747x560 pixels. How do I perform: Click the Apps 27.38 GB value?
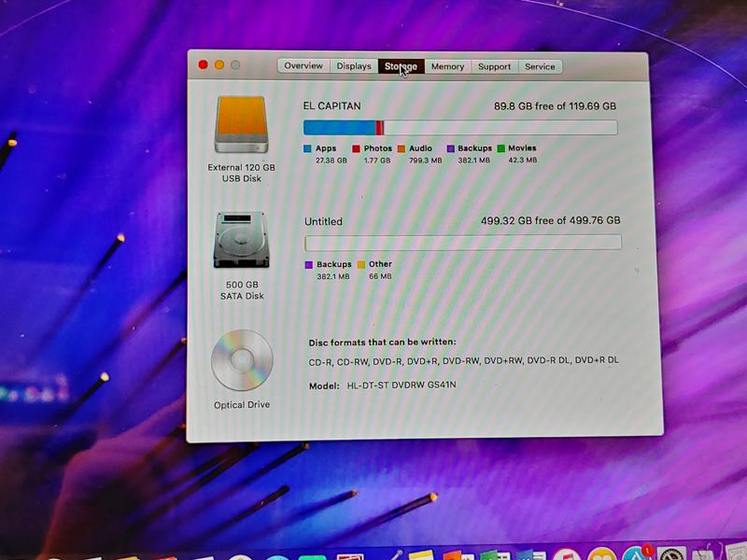pyautogui.click(x=331, y=161)
